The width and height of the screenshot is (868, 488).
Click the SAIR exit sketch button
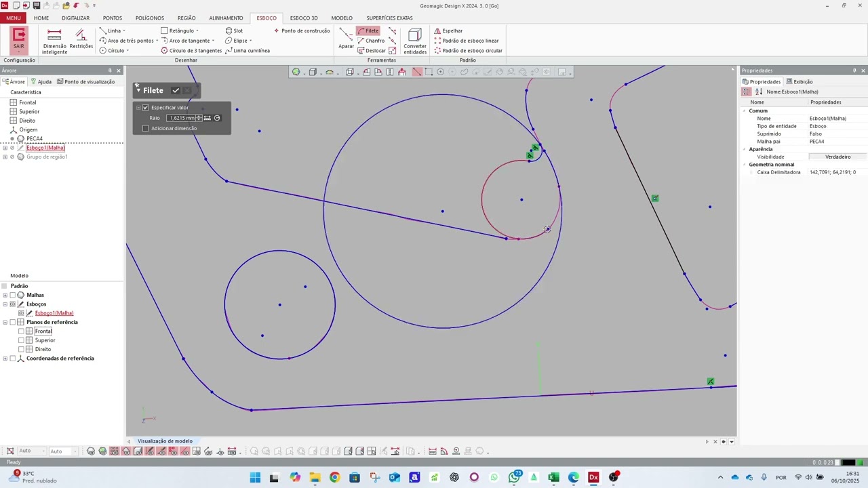click(18, 40)
